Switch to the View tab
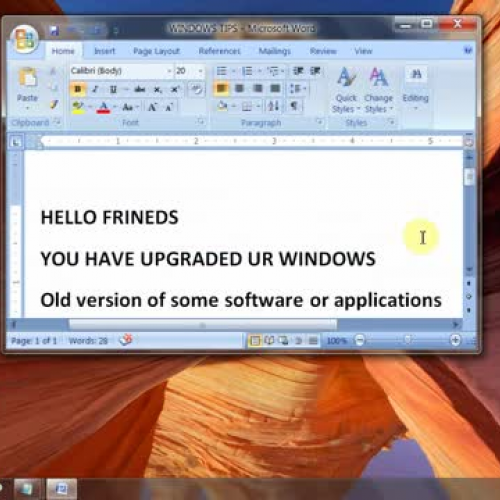This screenshot has height=500, width=500. pos(363,51)
